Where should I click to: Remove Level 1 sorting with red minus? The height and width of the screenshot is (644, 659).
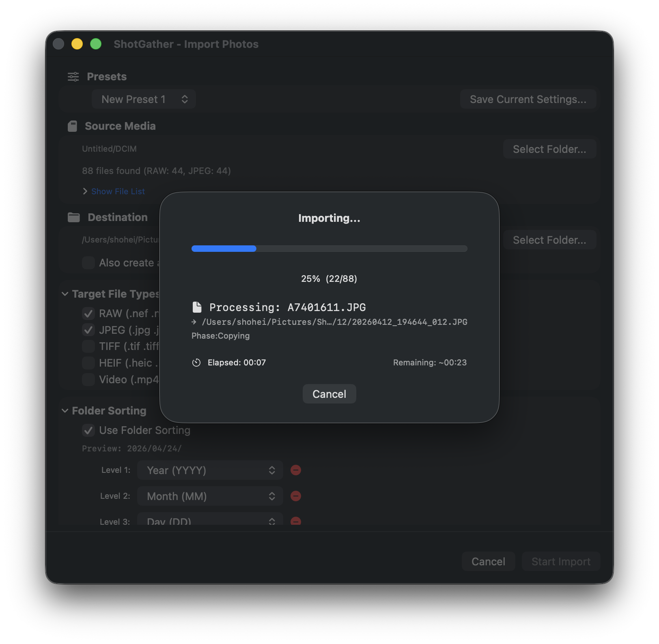296,470
